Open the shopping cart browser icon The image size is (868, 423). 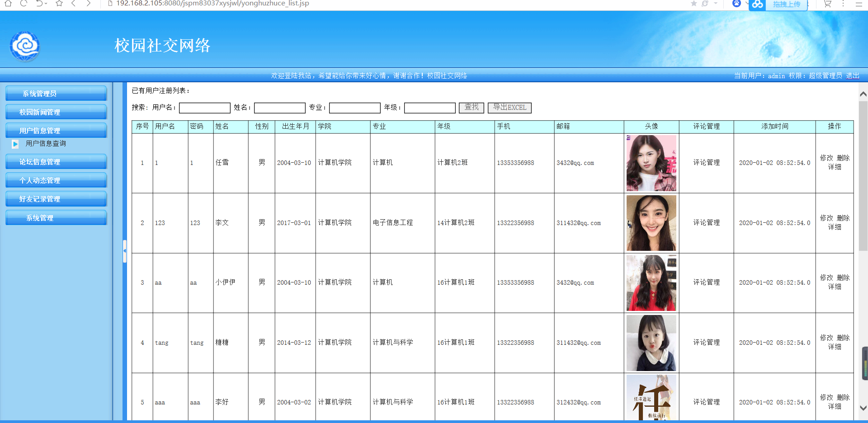point(827,4)
